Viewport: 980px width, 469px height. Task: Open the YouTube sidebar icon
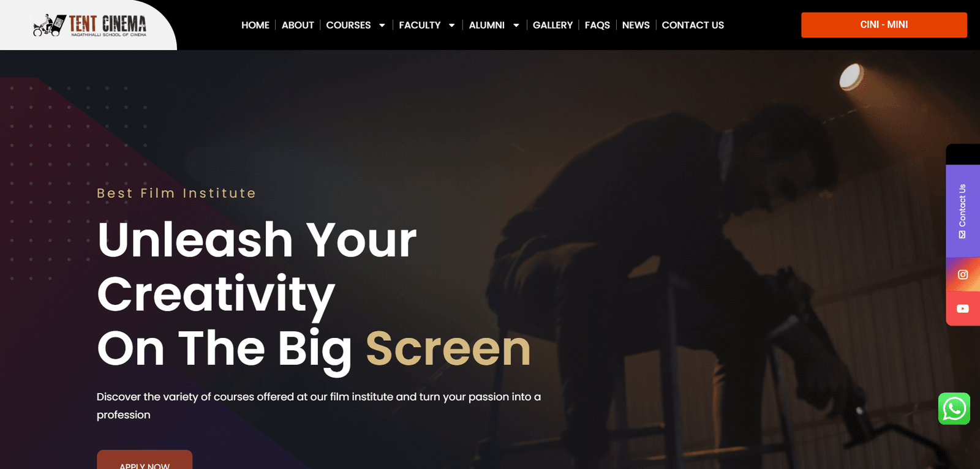click(x=963, y=309)
